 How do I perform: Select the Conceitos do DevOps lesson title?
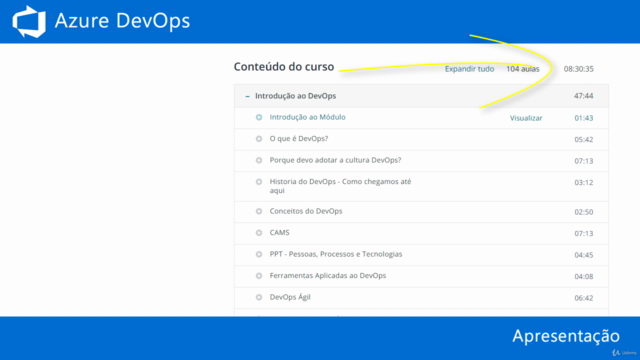coord(306,211)
